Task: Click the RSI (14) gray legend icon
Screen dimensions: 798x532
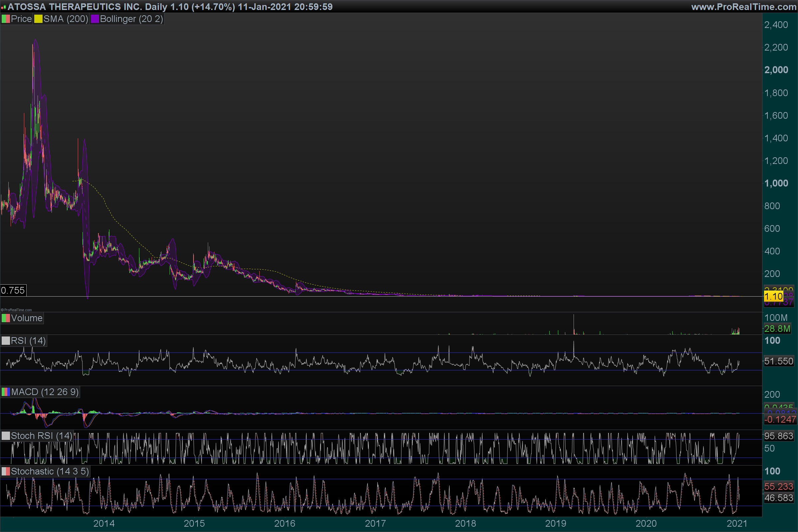Action: tap(6, 340)
